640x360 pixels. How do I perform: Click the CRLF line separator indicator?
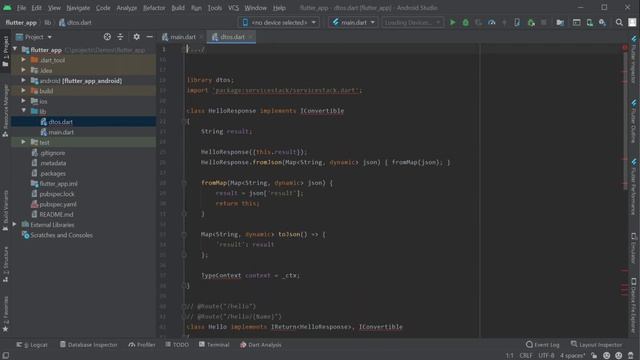(526, 356)
